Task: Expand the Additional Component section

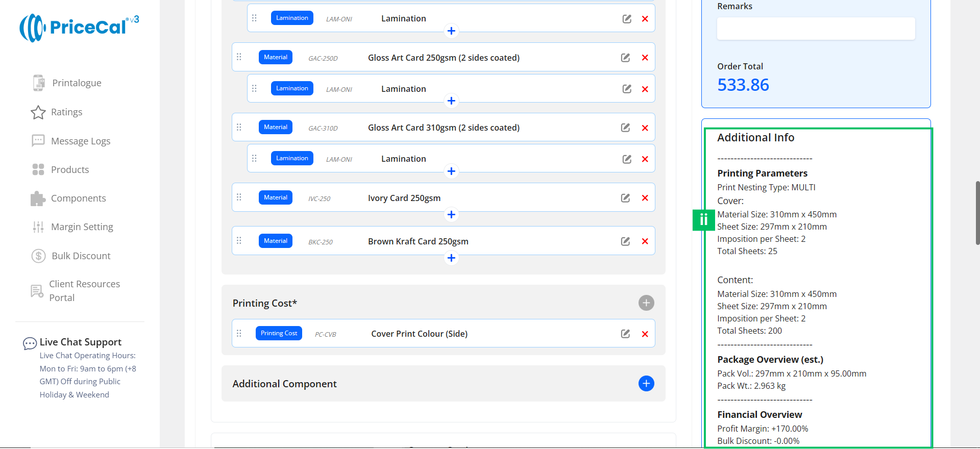Action: [646, 384]
